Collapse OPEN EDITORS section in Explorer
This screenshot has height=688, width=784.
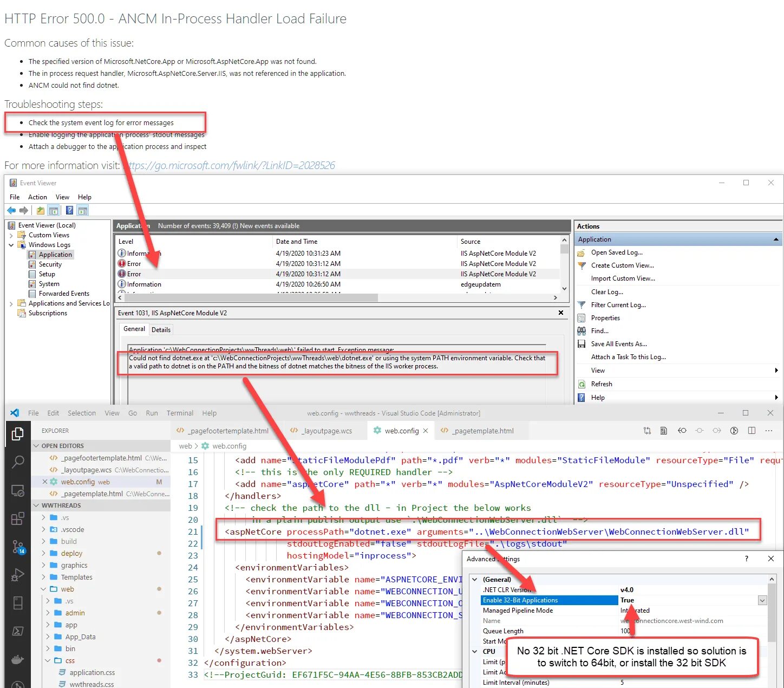(x=36, y=446)
